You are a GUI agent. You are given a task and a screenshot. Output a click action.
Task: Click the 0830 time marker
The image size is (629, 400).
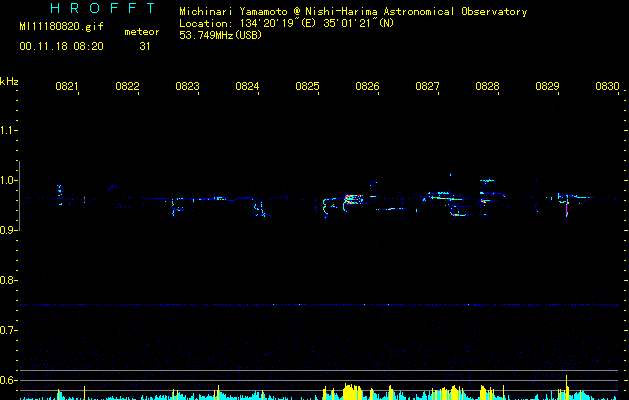pos(607,87)
